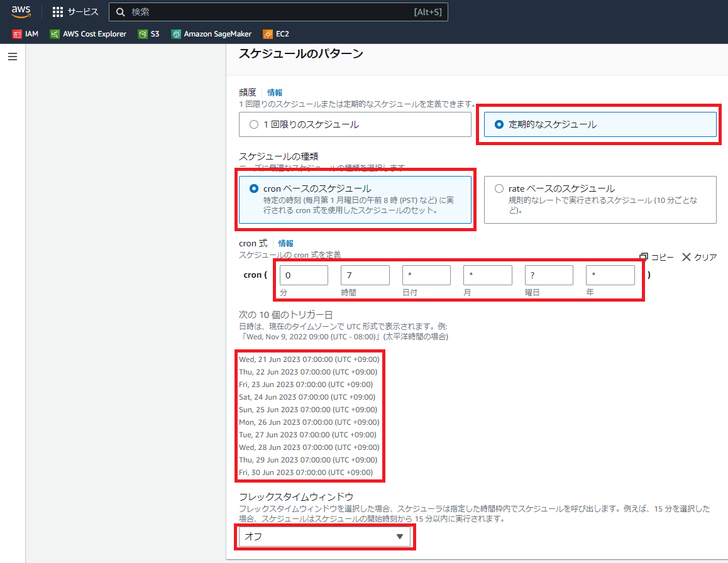Click 情報 link next to 頻度
728x563 pixels.
[275, 92]
